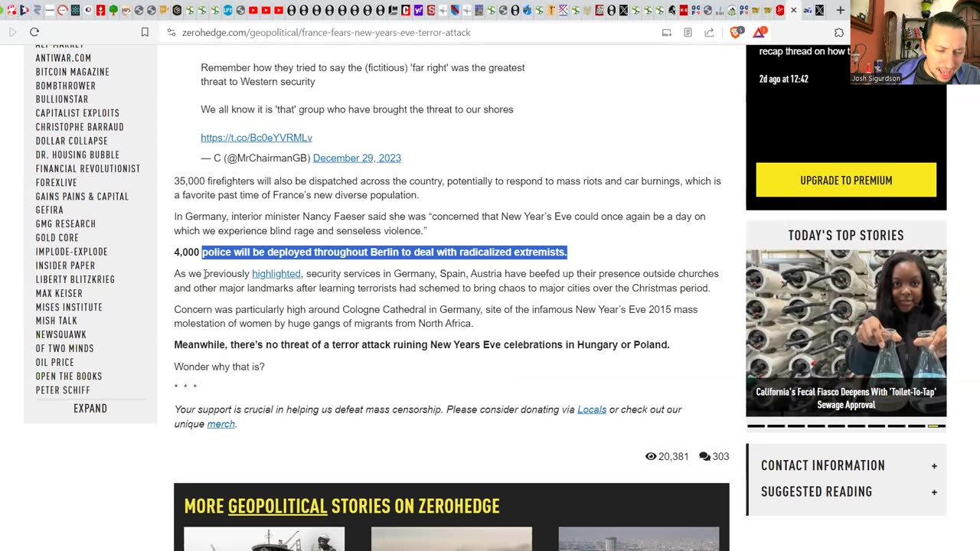Open INSIDER PAPER sidebar link
This screenshot has height=551, width=980.
point(66,266)
